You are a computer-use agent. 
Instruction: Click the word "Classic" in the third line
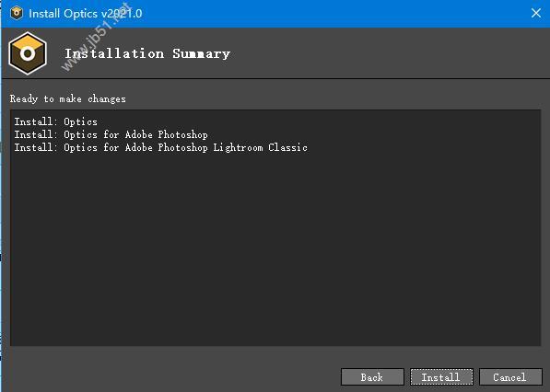coord(287,147)
